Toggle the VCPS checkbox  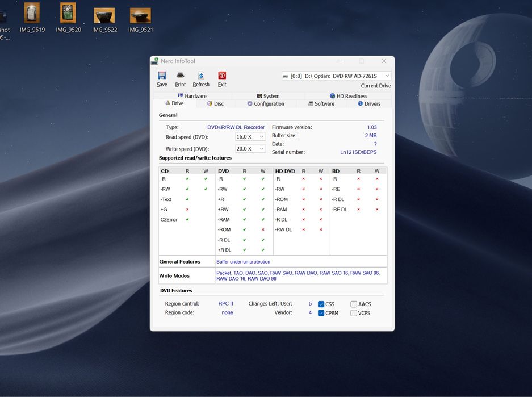(x=354, y=313)
